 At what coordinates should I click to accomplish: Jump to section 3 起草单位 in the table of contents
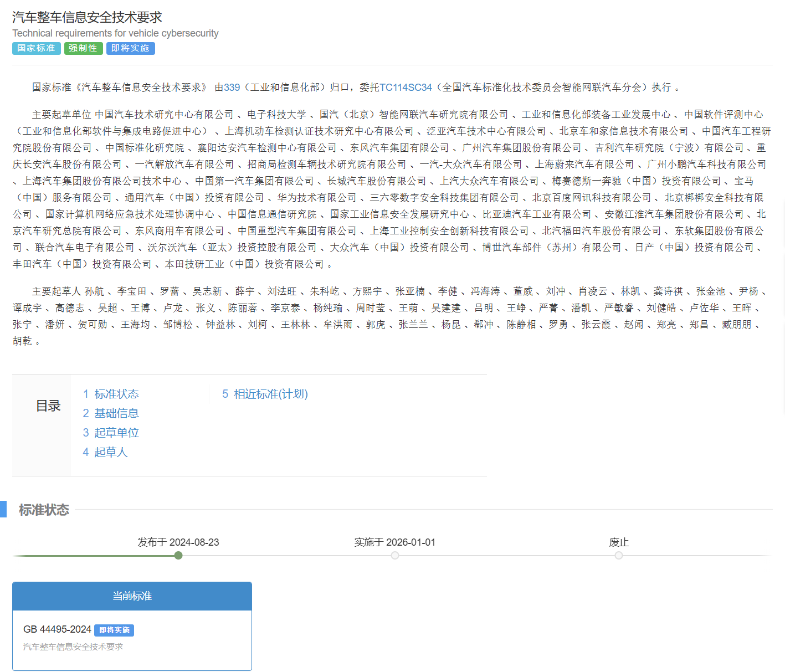pyautogui.click(x=111, y=433)
